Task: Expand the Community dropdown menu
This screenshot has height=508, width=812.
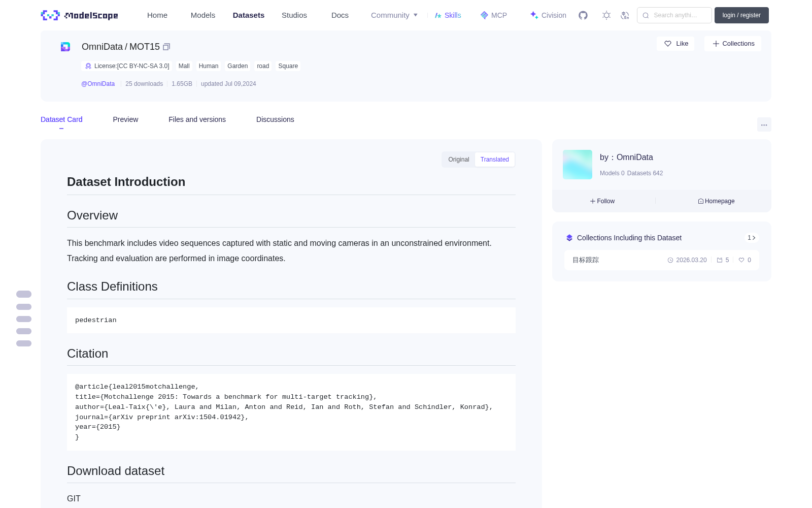Action: tap(394, 15)
